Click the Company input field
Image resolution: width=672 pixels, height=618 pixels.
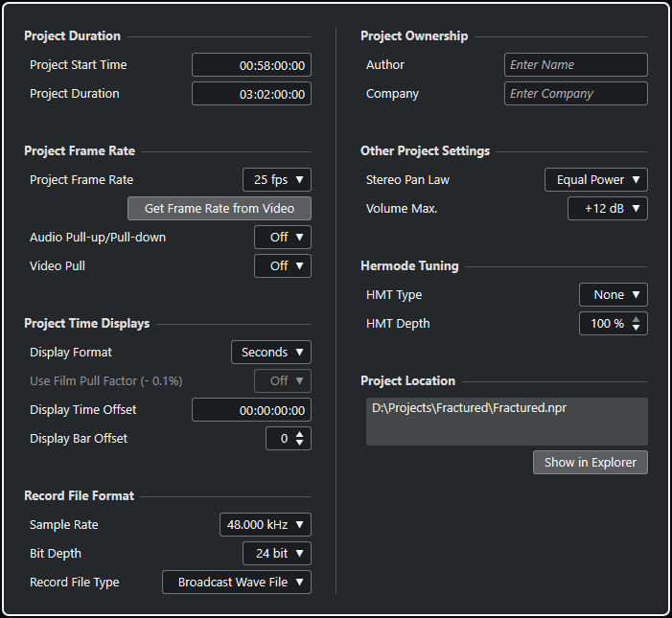(575, 94)
